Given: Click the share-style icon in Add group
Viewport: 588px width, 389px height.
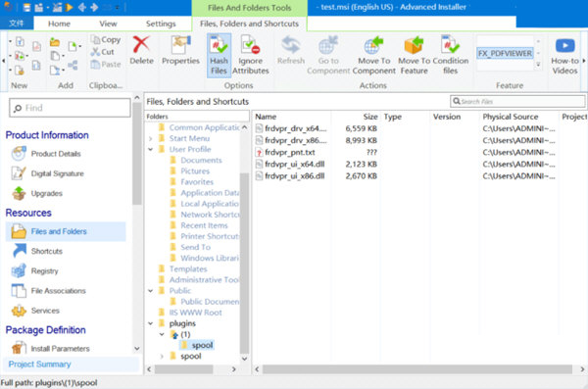Looking at the screenshot, I should (x=73, y=66).
